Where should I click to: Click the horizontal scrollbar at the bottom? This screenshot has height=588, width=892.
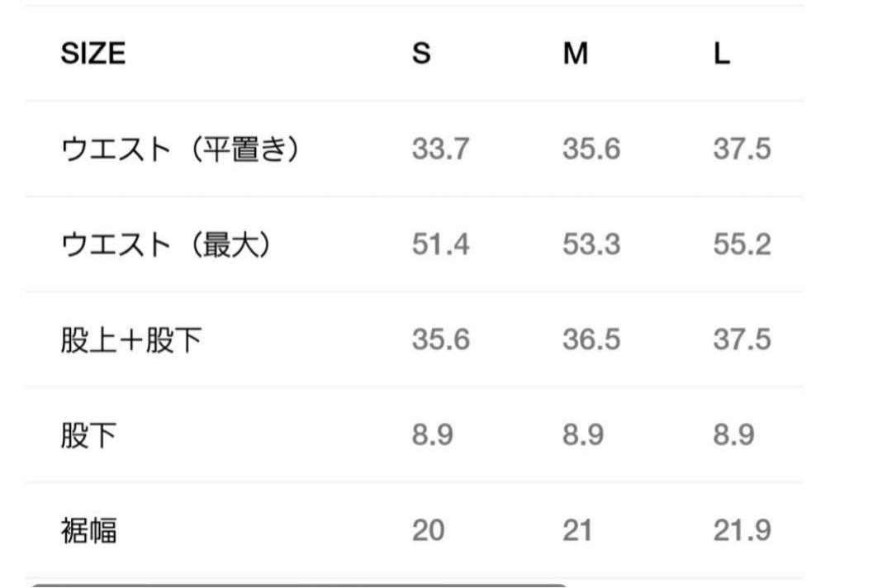299,586
